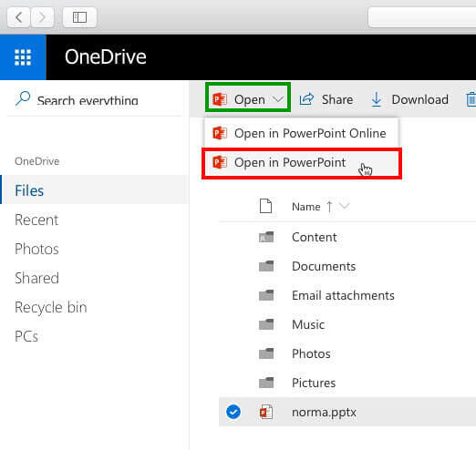Uncheck the norma.pptx selection circle
The image size is (476, 450).
pyautogui.click(x=233, y=412)
